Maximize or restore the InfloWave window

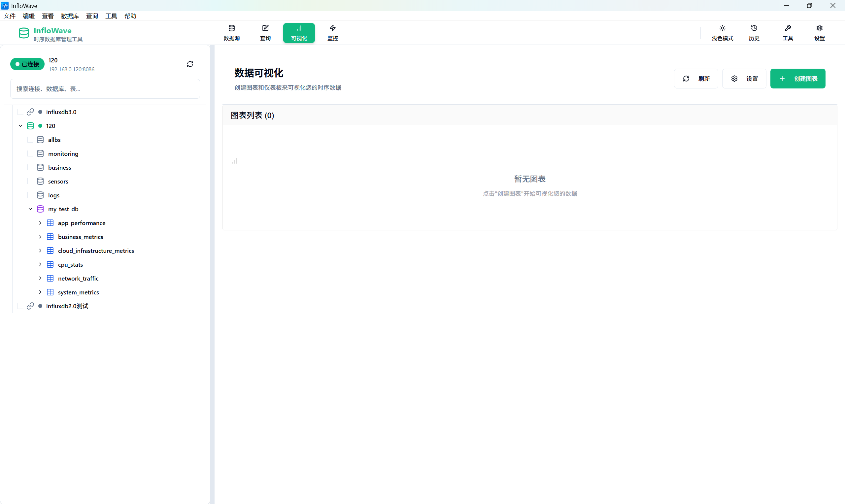pyautogui.click(x=809, y=5)
